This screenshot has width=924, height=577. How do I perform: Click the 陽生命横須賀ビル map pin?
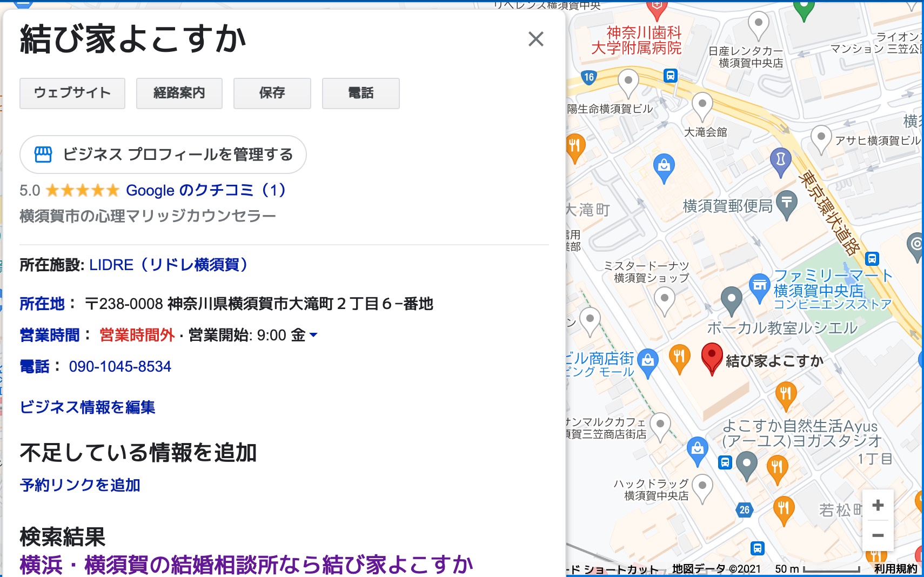tap(628, 82)
